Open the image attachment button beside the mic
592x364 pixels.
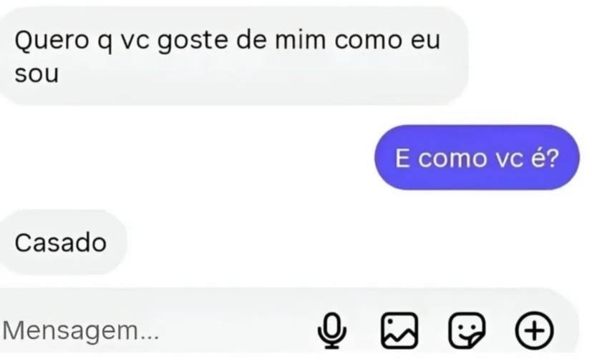click(399, 331)
